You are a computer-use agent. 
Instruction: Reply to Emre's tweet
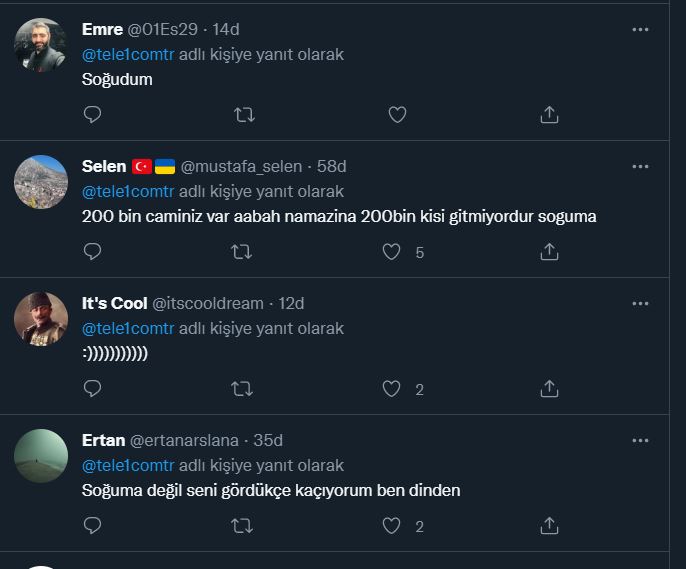93,115
